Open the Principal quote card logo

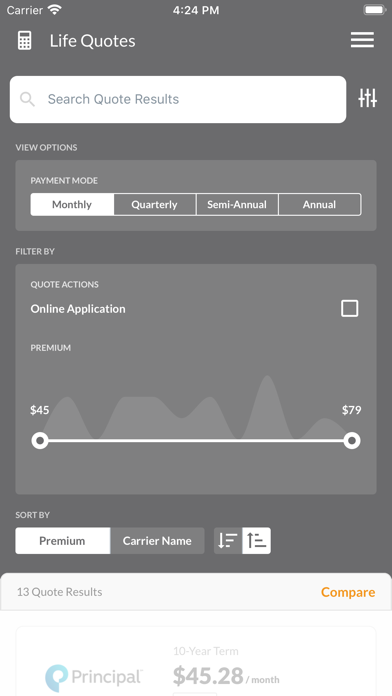93,678
